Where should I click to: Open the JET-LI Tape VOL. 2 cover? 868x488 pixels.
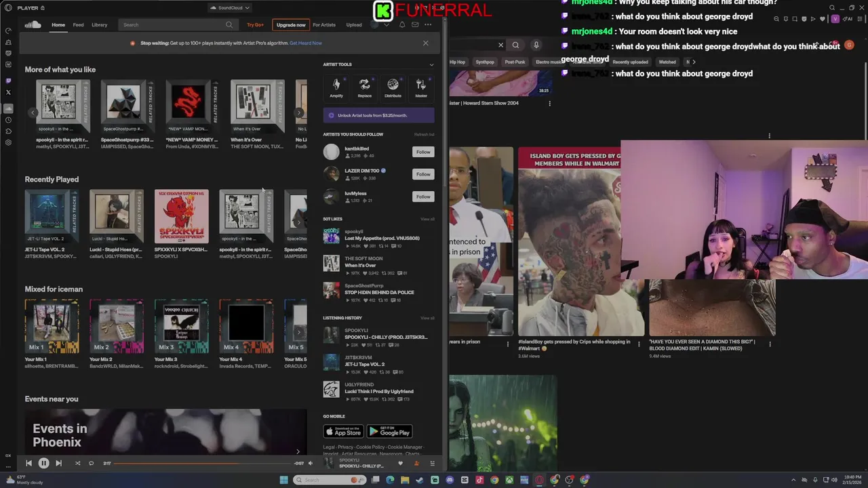pyautogui.click(x=52, y=217)
